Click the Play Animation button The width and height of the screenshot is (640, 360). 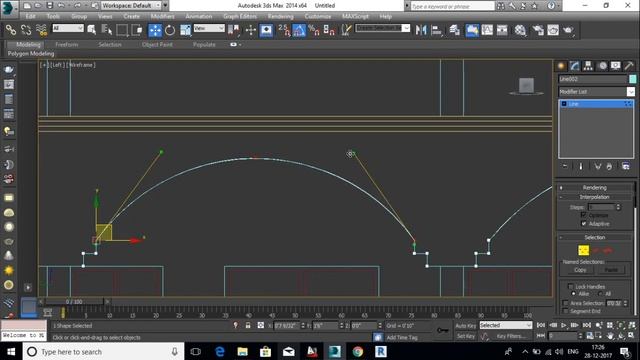pyautogui.click(x=564, y=325)
